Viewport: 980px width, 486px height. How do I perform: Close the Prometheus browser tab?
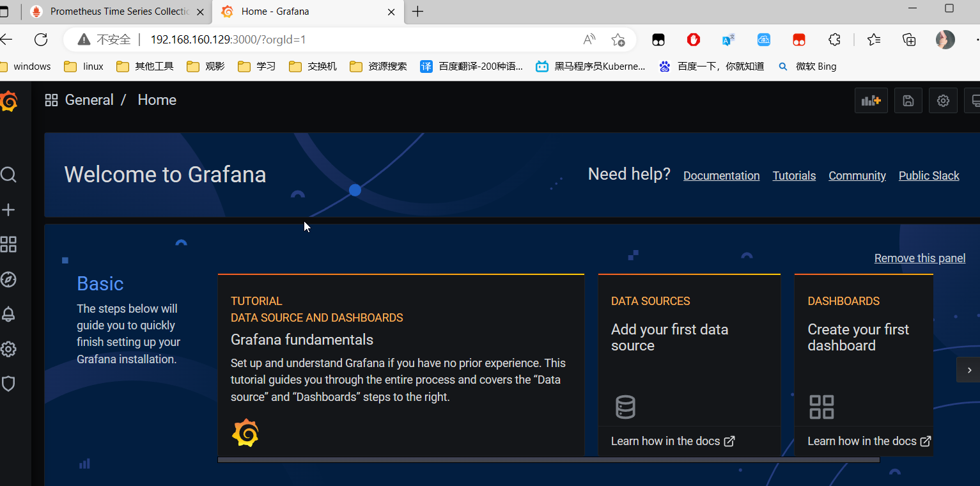pyautogui.click(x=200, y=12)
